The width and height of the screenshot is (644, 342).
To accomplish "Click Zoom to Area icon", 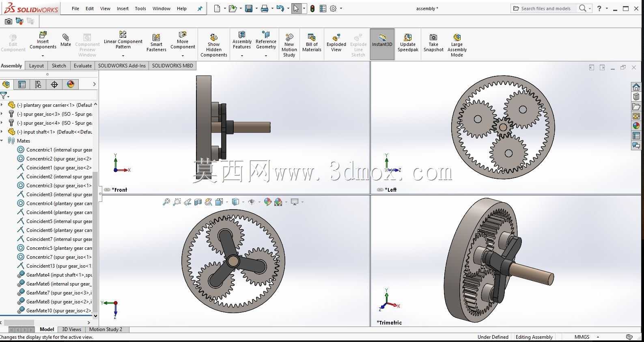I will coord(177,202).
